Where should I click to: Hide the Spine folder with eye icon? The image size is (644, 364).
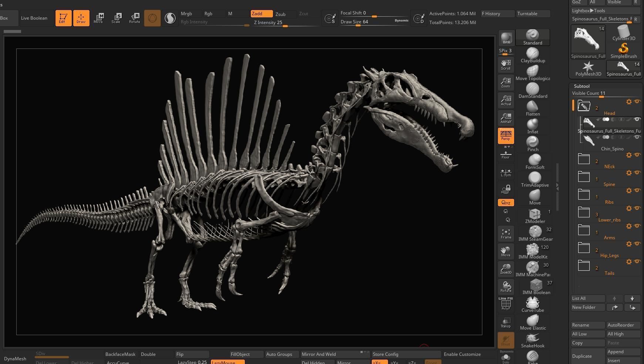637,173
